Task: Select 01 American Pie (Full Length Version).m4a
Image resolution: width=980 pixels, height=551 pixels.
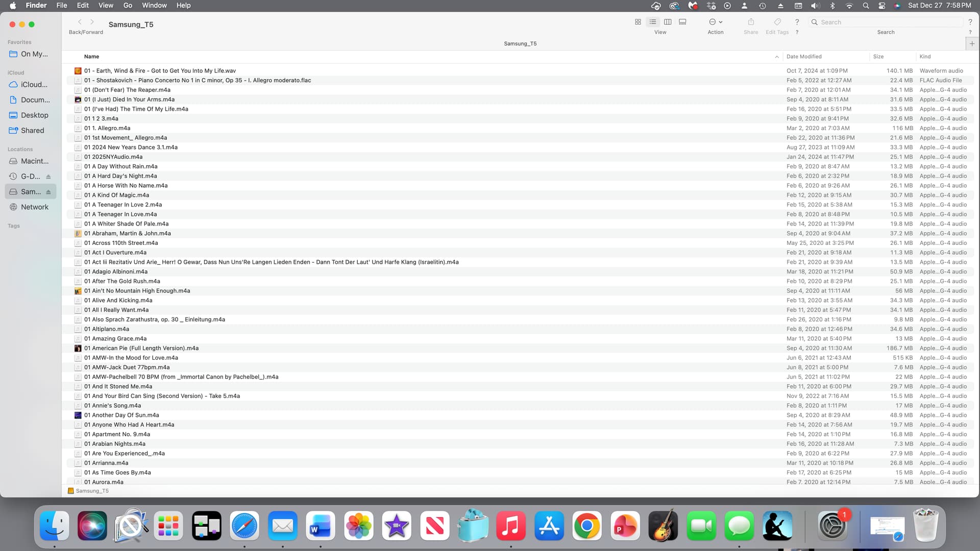Action: click(141, 348)
